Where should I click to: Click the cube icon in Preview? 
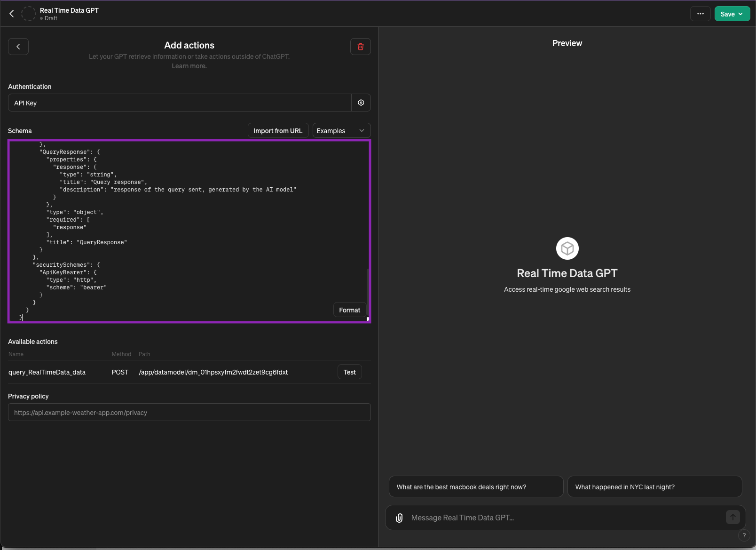click(x=567, y=248)
